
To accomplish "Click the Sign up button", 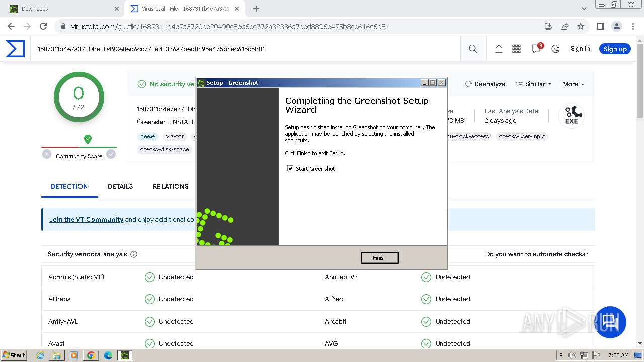I will point(615,49).
